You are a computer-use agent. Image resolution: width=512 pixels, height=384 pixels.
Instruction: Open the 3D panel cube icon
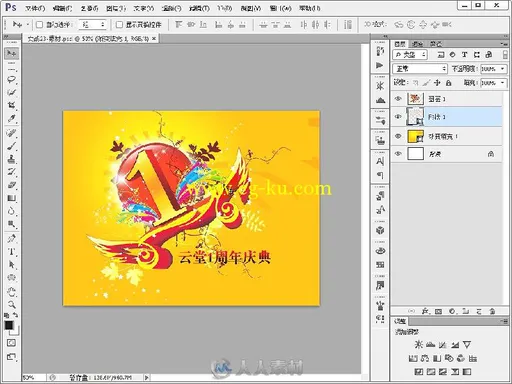[x=380, y=230]
